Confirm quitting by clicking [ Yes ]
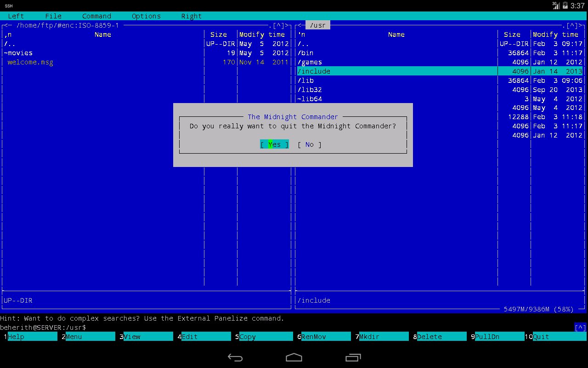The width and height of the screenshot is (588, 368). coord(274,144)
